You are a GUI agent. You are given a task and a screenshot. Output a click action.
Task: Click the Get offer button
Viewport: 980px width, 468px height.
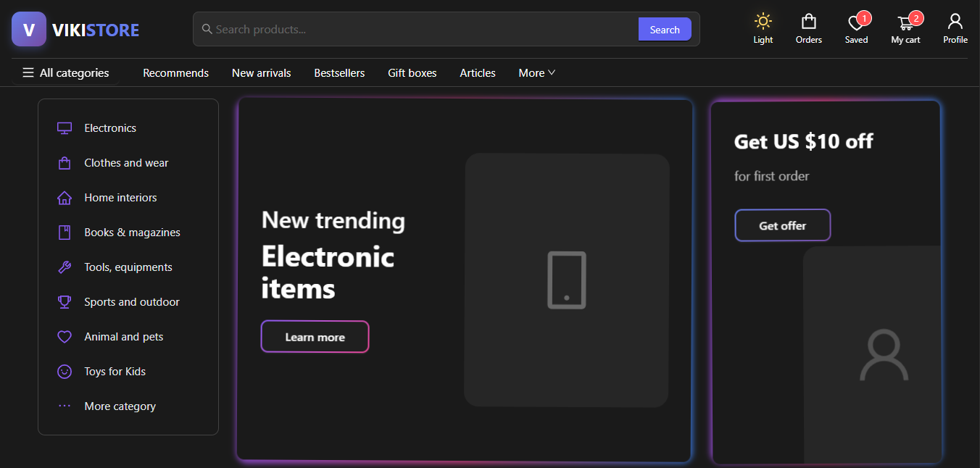782,225
